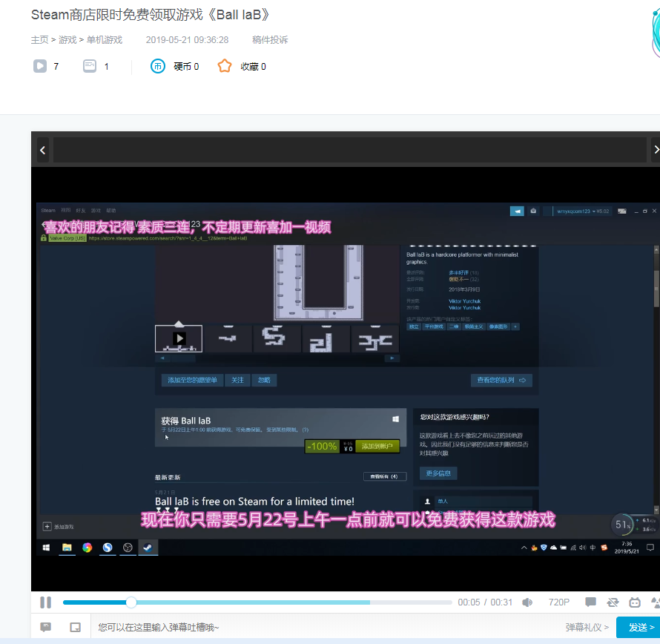Image resolution: width=660 pixels, height=644 pixels.
Task: Click the Windows Start icon in the video's taskbar
Action: click(46, 547)
